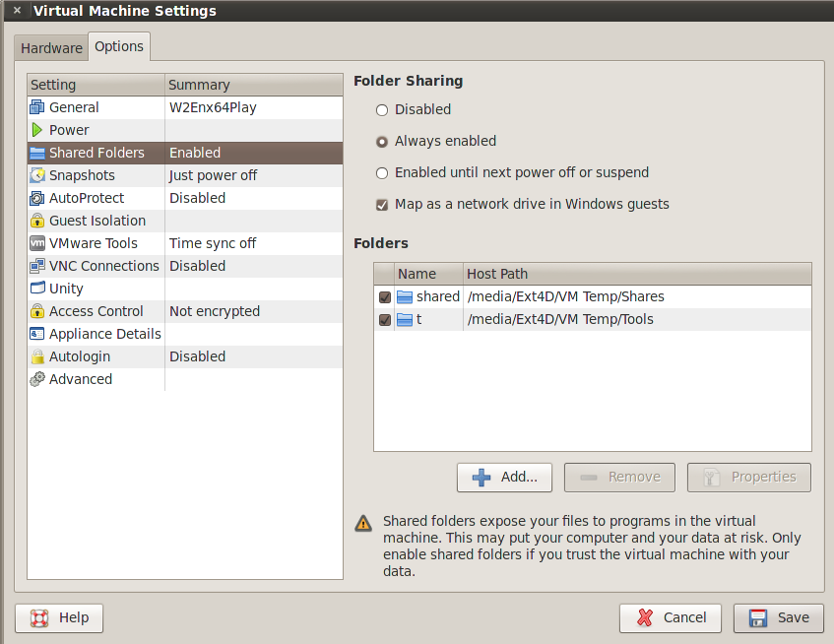Click the VMware Tools vm icon
This screenshot has width=834, height=644.
[x=37, y=243]
